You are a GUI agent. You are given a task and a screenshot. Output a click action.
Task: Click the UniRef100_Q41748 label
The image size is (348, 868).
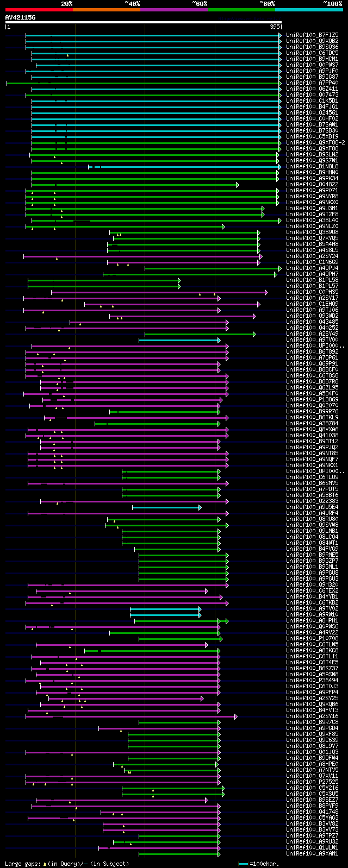312,812
